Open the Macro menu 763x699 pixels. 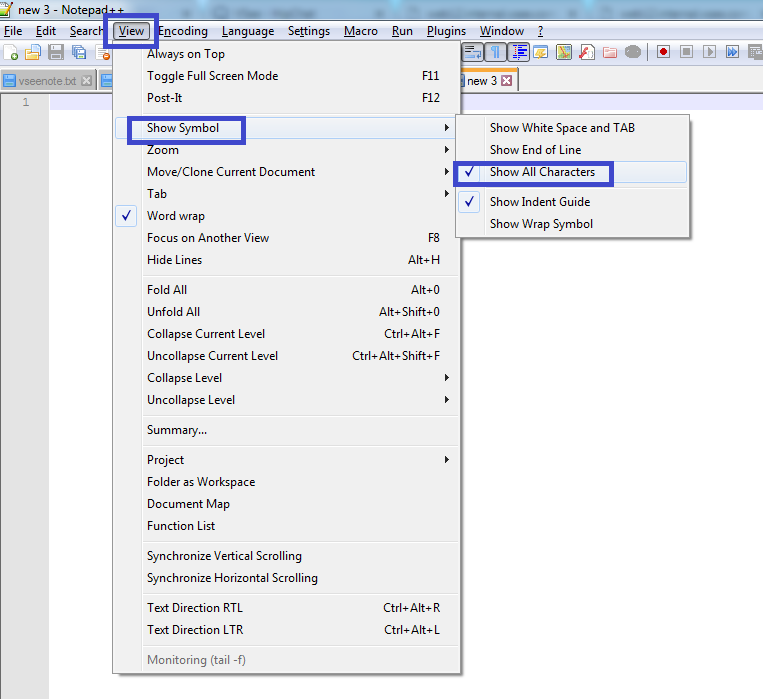point(361,31)
